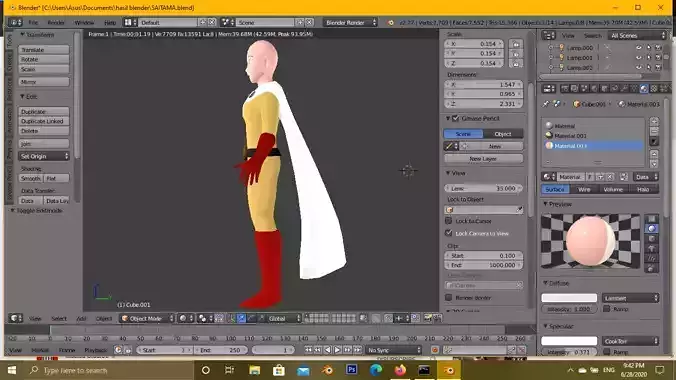Click the OpenGL render image icon in header

(x=428, y=318)
